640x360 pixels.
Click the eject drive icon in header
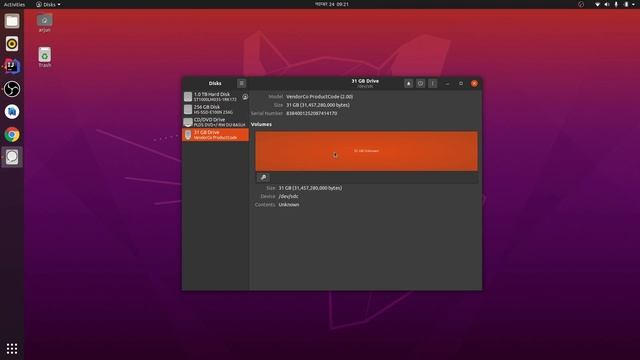pos(408,83)
